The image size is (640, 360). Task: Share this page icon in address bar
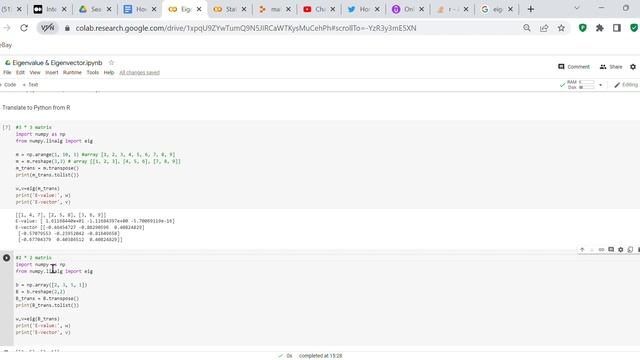click(x=544, y=28)
